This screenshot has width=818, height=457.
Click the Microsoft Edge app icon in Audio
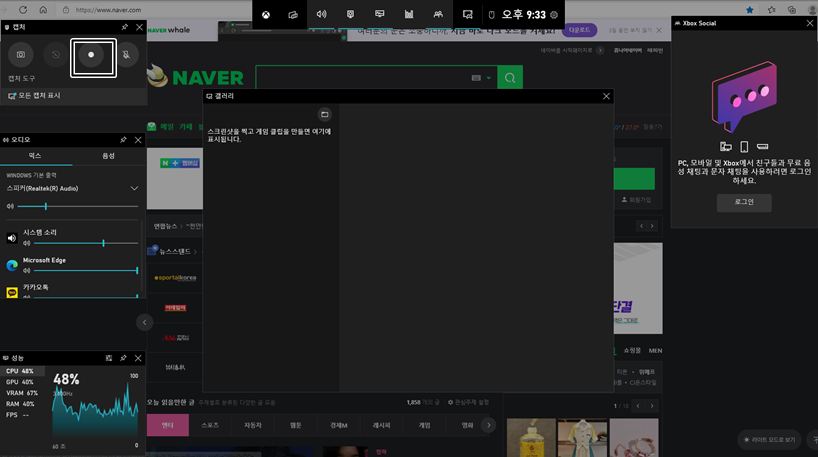tap(12, 266)
